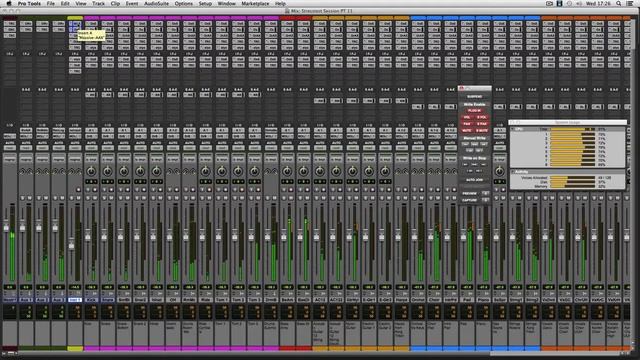Turn the pan knob on the Snare track
The image size is (640, 360).
(x=107, y=171)
